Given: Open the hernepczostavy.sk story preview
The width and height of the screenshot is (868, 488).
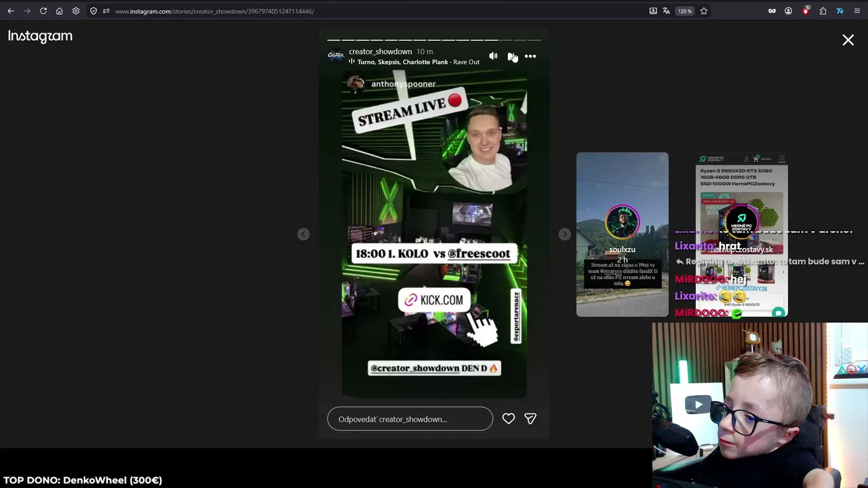Looking at the screenshot, I should click(x=742, y=235).
